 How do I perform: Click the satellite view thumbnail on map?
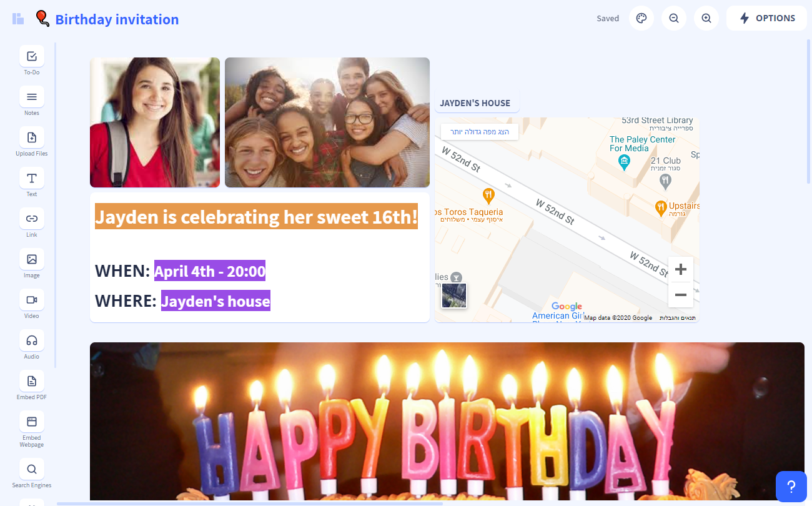[454, 295]
